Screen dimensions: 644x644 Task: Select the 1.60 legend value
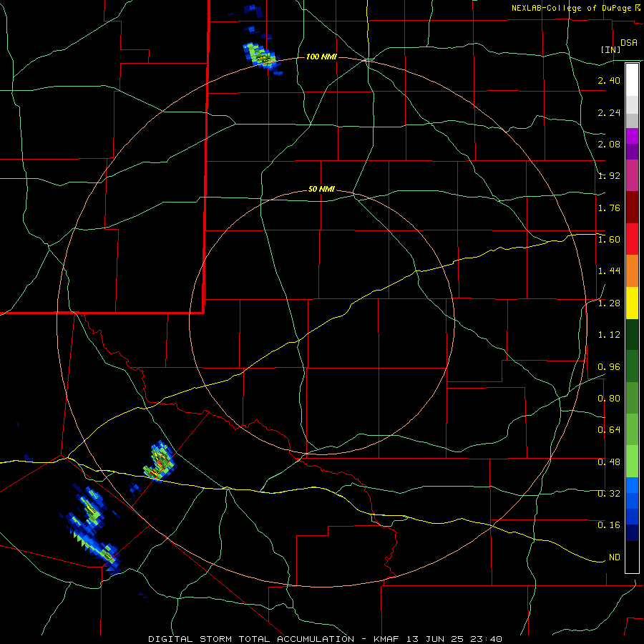pyautogui.click(x=609, y=240)
